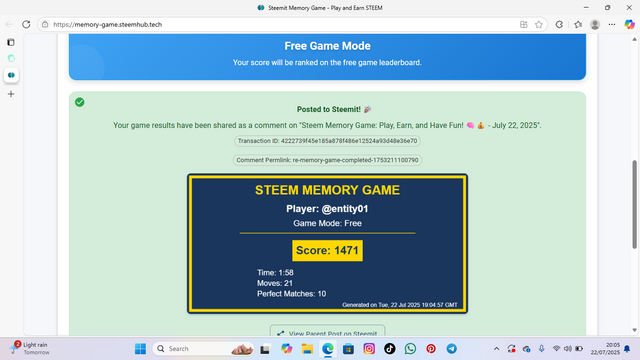The width and height of the screenshot is (640, 360).
Task: Open TikTok from the taskbar
Action: pyautogui.click(x=389, y=349)
